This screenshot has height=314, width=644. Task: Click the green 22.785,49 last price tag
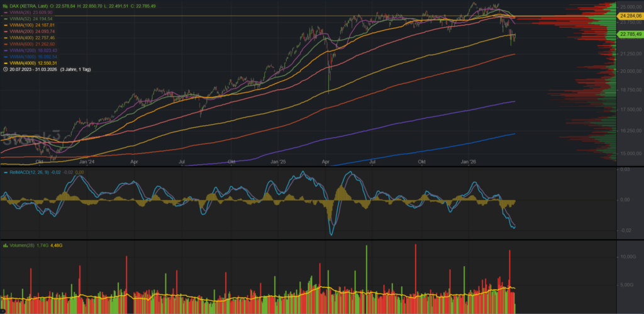(630, 34)
